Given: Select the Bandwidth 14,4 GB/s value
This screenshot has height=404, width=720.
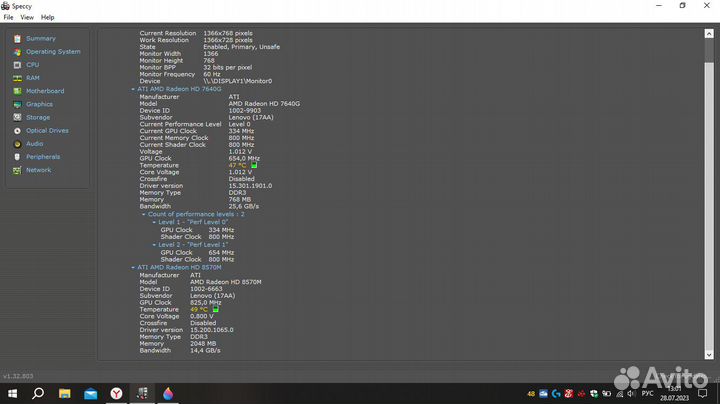Looking at the screenshot, I should [205, 351].
